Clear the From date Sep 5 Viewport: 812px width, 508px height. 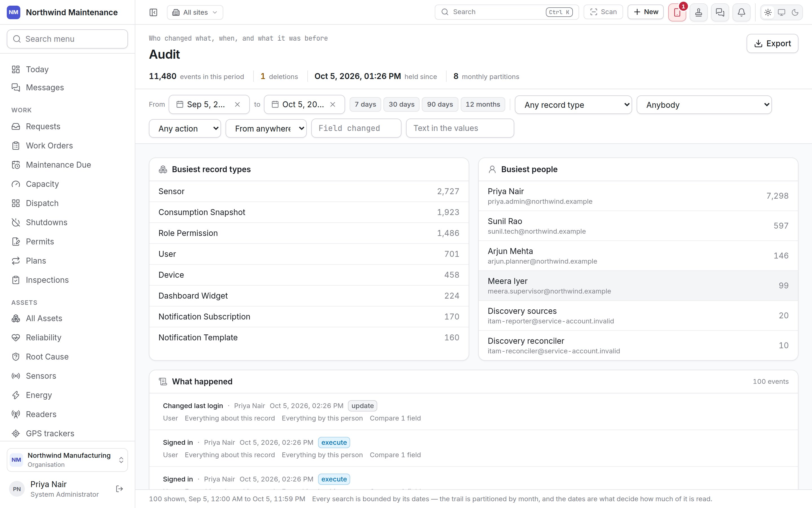tap(237, 104)
